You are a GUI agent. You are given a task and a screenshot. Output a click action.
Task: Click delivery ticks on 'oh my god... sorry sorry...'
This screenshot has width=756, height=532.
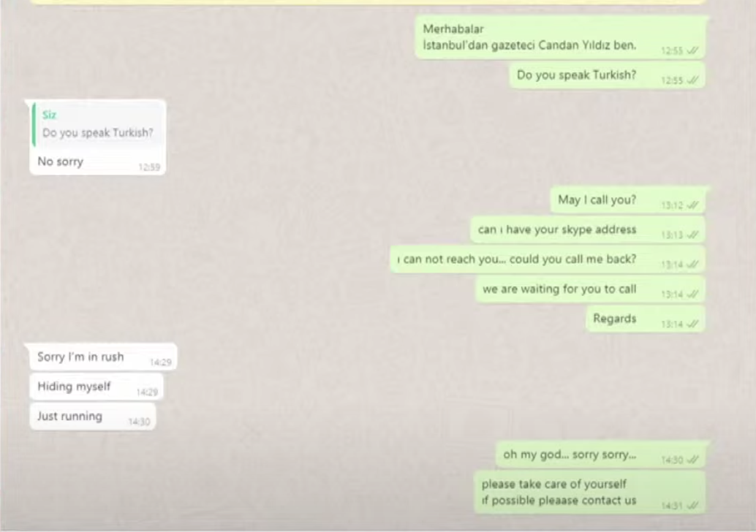coord(692,460)
